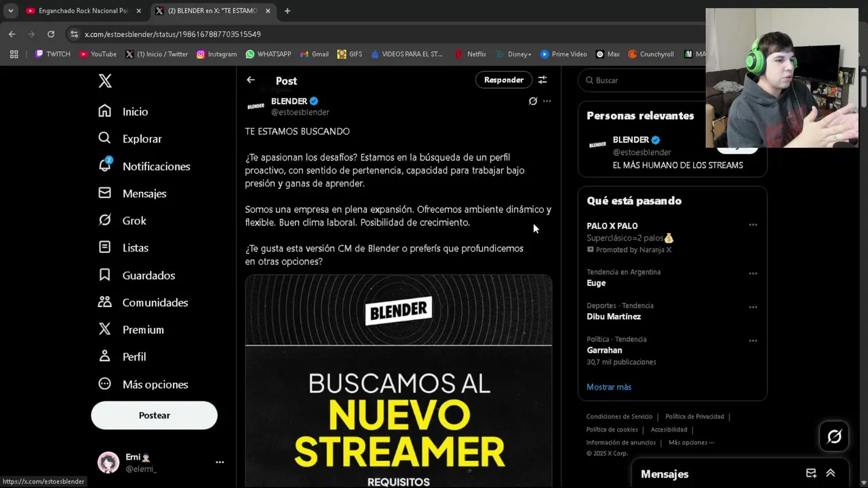Click the X logo in the sidebar
This screenshot has height=488, width=868.
[x=105, y=81]
